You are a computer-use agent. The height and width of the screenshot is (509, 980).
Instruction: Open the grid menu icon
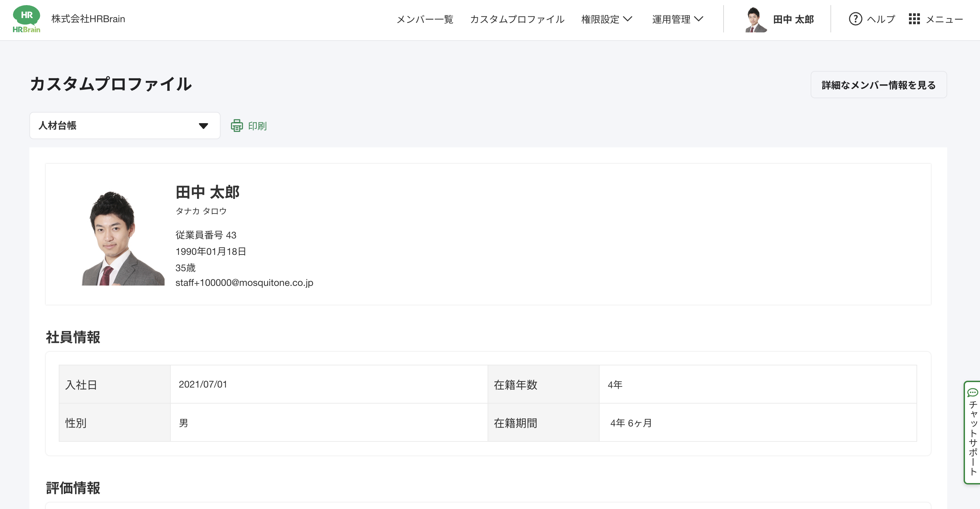click(914, 19)
